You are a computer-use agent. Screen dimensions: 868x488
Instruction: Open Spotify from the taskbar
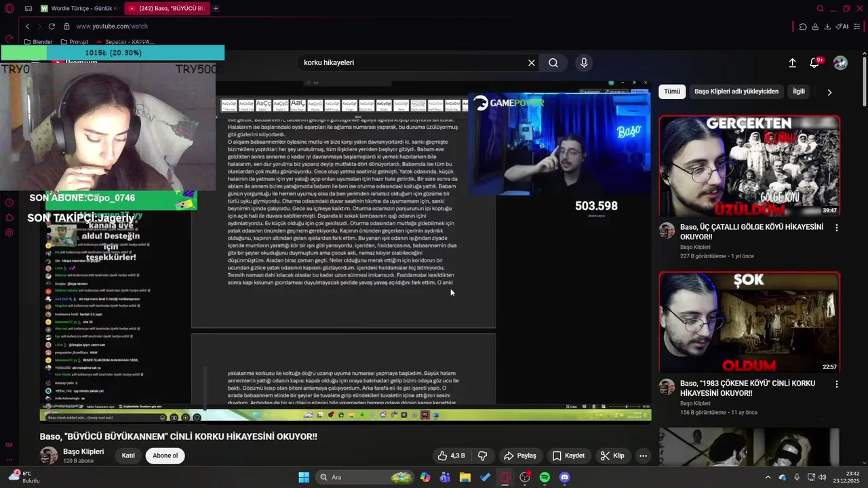tap(545, 477)
